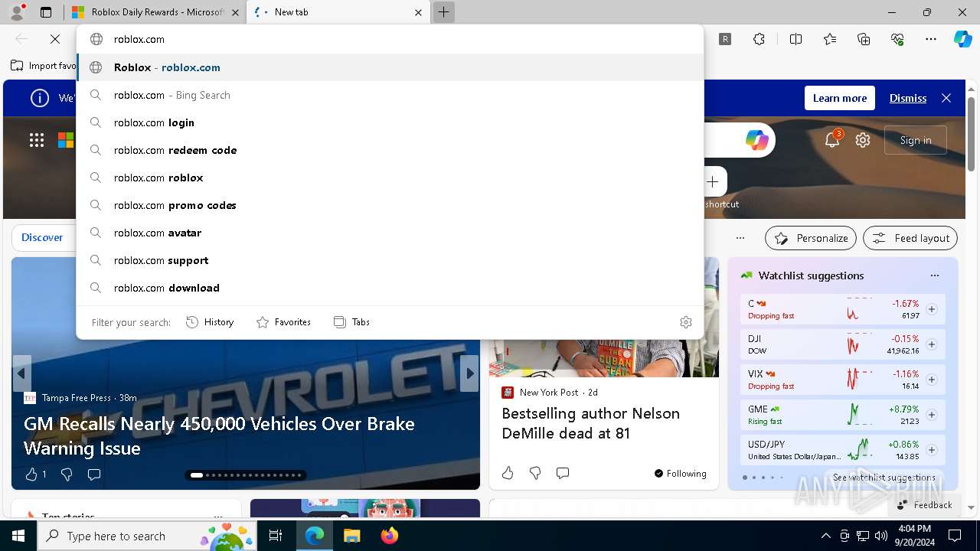980x551 pixels.
Task: Open File Explorer from taskbar
Action: [351, 536]
